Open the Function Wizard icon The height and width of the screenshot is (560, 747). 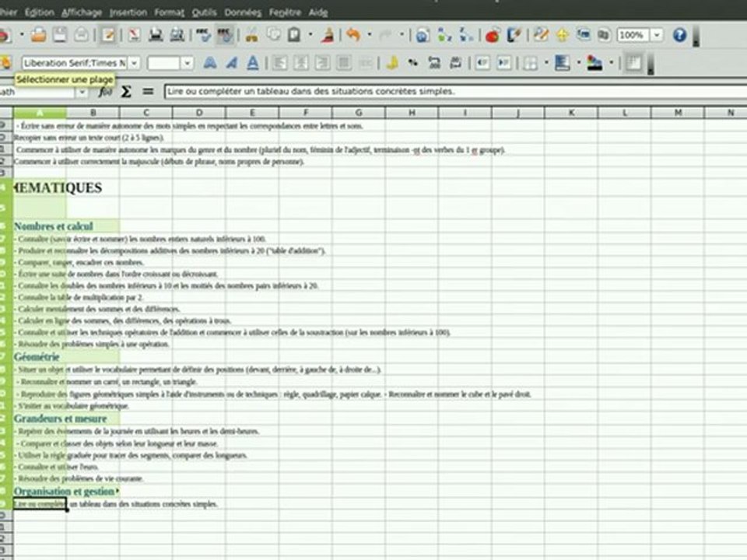point(105,92)
